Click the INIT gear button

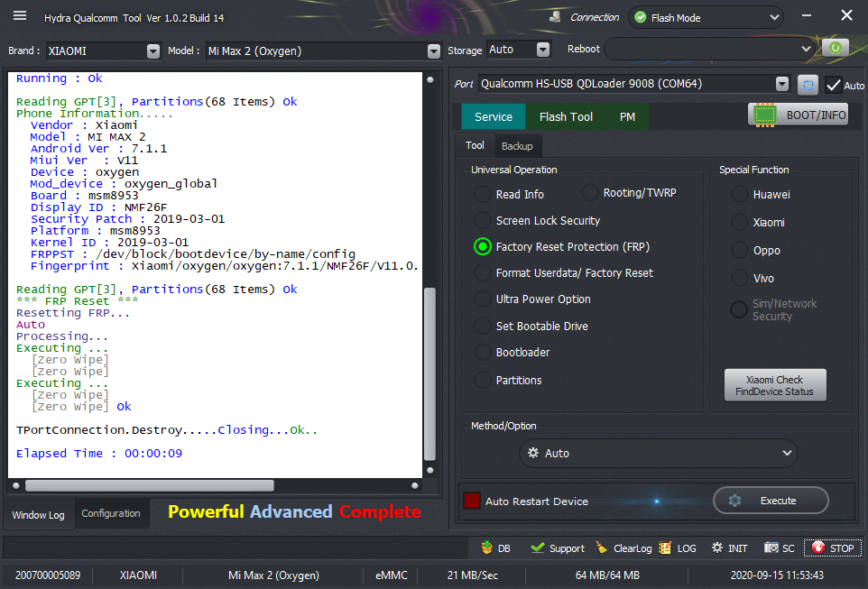(730, 548)
